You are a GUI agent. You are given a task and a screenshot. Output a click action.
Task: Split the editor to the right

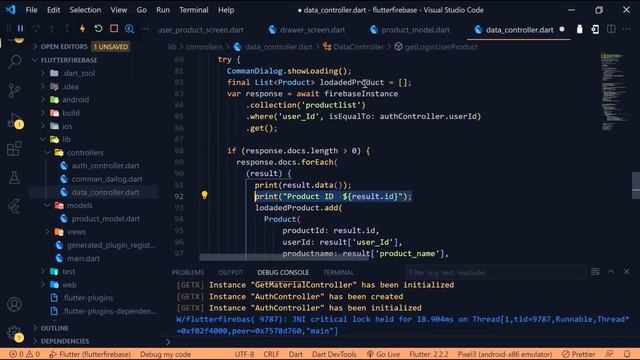coord(611,29)
